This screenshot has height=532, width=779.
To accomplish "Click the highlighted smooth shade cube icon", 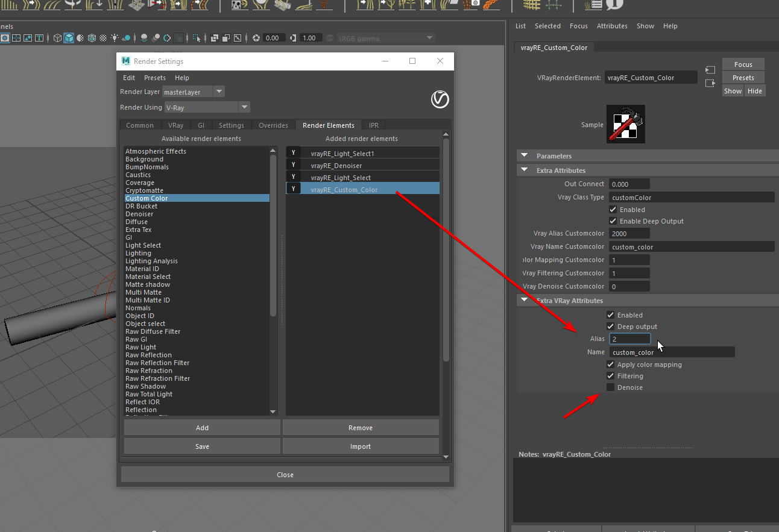I will 69,38.
